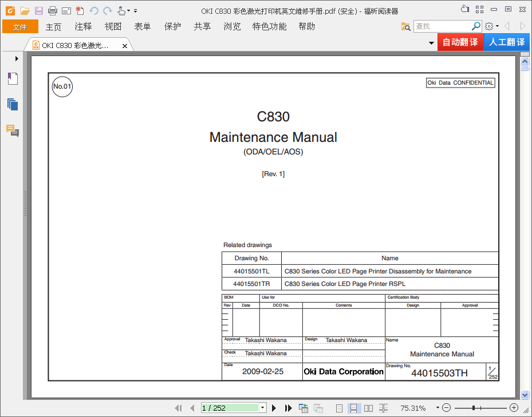Switch to the 保护 tab
Screen dimensions: 532x417
pyautogui.click(x=172, y=27)
